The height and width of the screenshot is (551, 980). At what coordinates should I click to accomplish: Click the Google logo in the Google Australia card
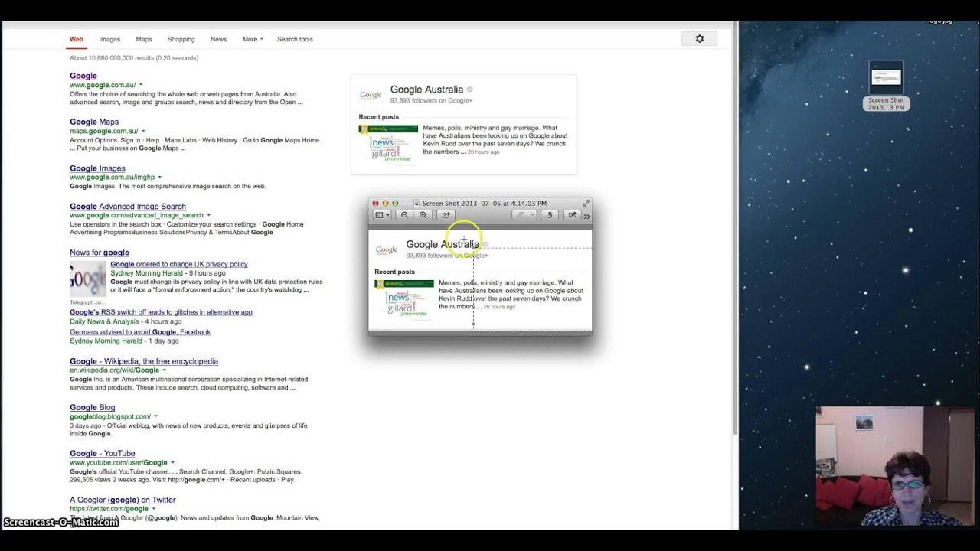pos(371,95)
